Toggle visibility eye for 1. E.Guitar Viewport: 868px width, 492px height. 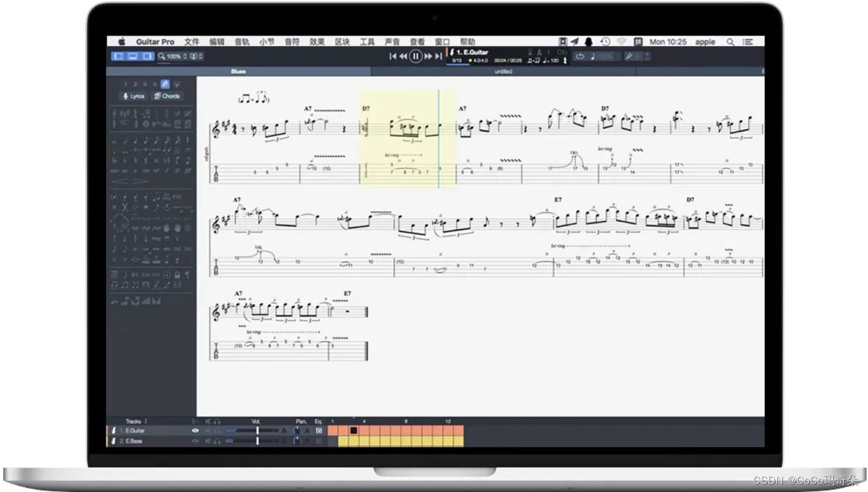[x=195, y=431]
